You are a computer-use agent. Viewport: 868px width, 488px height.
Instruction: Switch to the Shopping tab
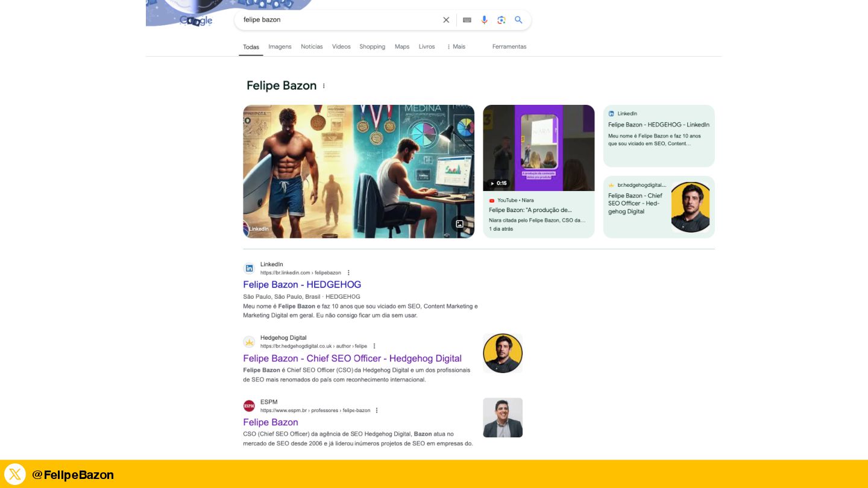pyautogui.click(x=373, y=46)
